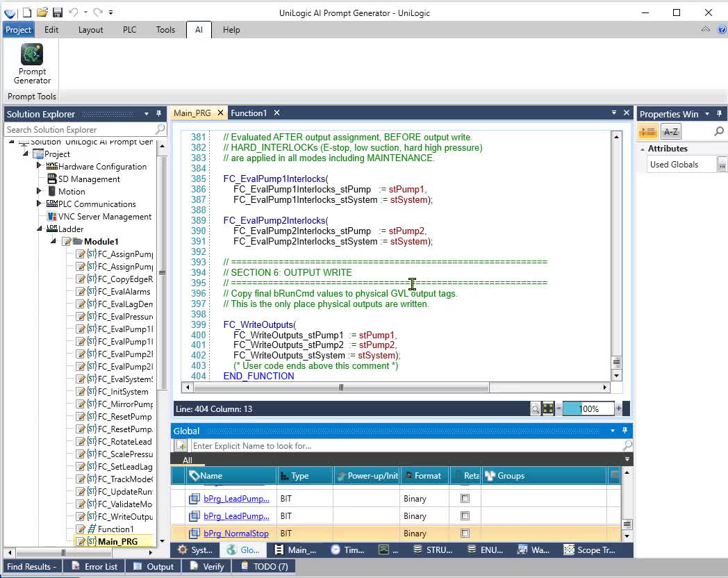This screenshot has height=578, width=728.
Task: Click the 100% zoom slider bar
Action: [x=588, y=409]
